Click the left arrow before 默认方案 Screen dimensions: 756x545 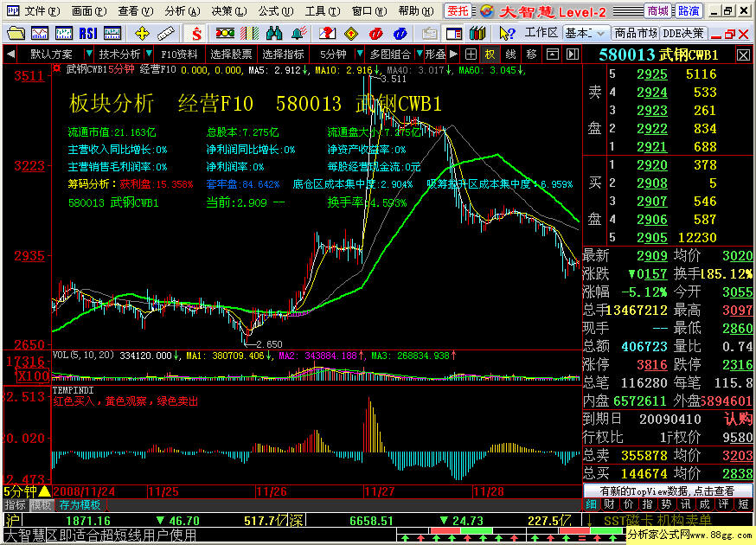(10, 54)
